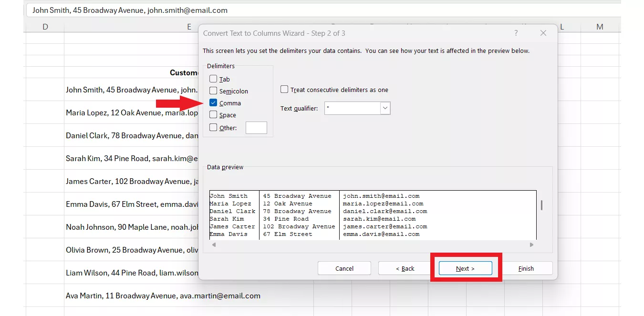This screenshot has width=644, height=316.
Task: Cancel the Text to Columns wizard
Action: click(x=344, y=268)
